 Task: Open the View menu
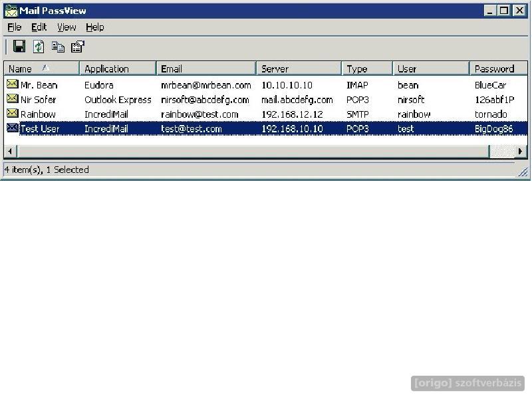tap(66, 27)
